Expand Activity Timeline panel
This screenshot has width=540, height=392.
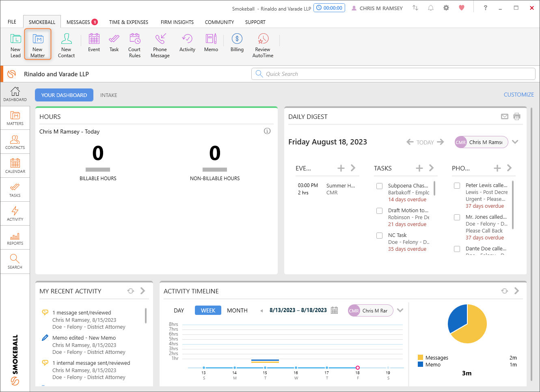click(x=516, y=291)
